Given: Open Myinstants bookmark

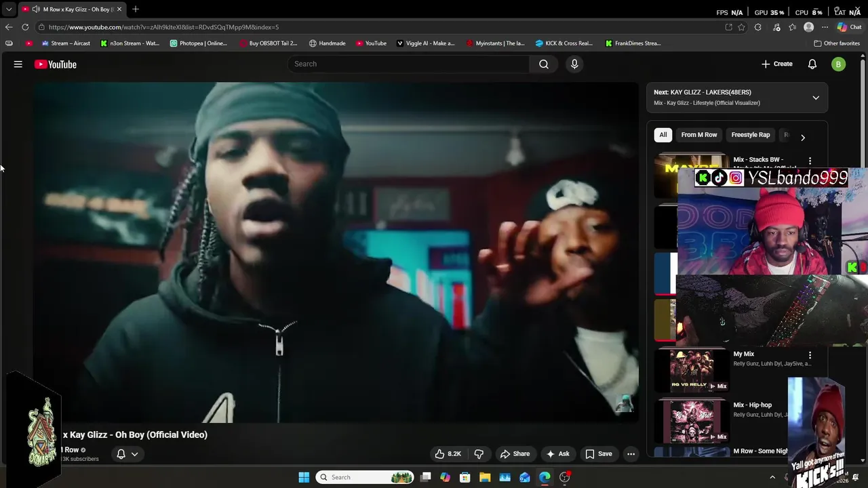Looking at the screenshot, I should pyautogui.click(x=496, y=43).
